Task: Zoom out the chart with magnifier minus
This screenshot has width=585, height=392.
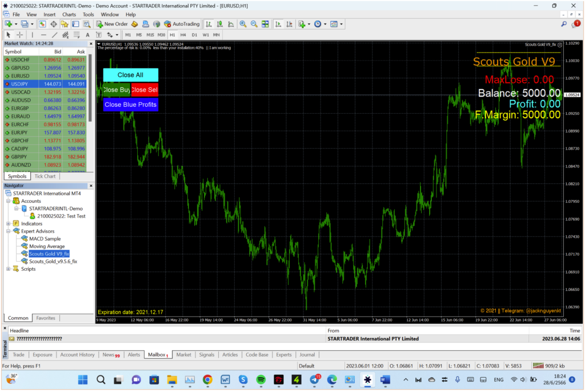Action: (x=254, y=24)
